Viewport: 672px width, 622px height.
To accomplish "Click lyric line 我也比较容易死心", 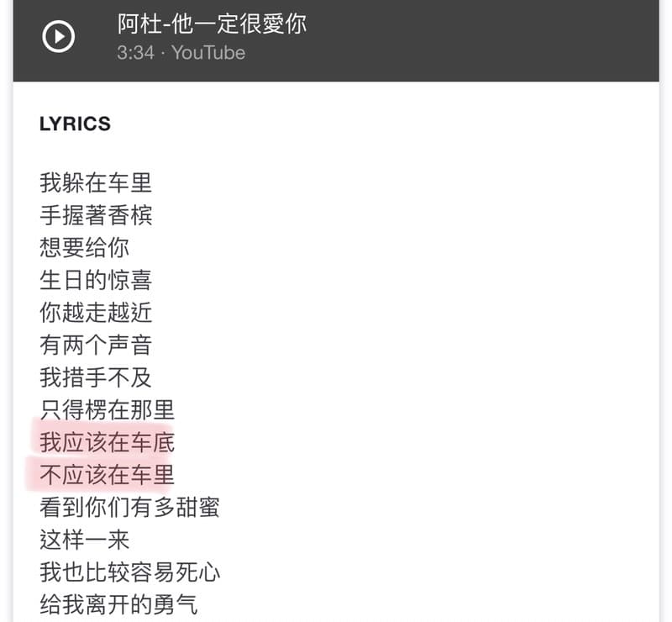I will tap(130, 572).
